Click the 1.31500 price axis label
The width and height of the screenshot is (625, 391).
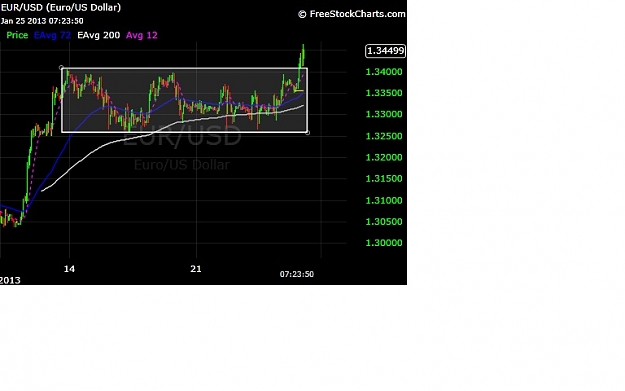pyautogui.click(x=384, y=179)
